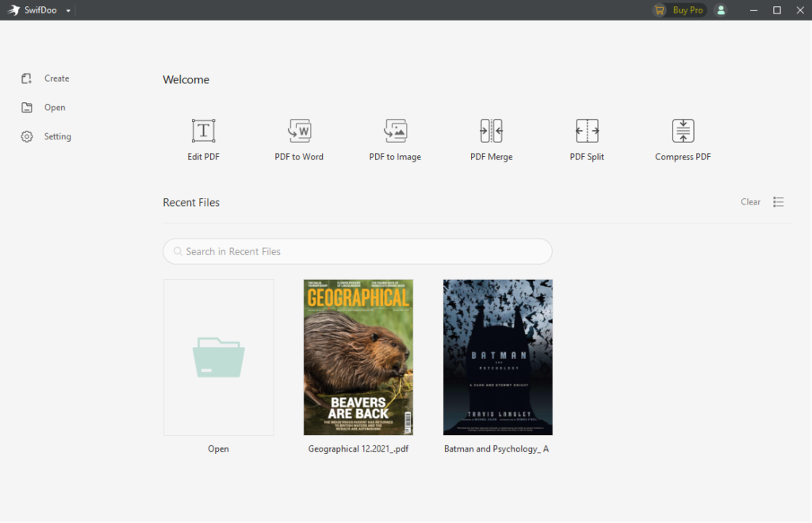This screenshot has width=812, height=523.
Task: Expand the SwifDoo dropdown arrow
Action: click(68, 10)
